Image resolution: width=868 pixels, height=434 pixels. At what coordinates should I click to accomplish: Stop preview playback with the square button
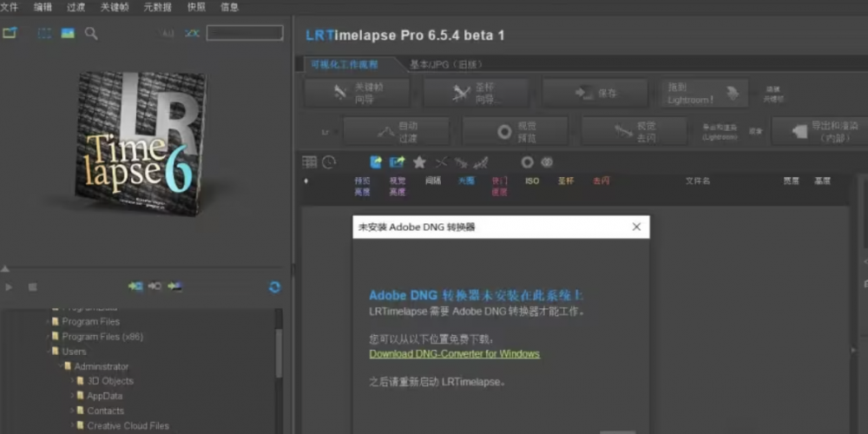[33, 286]
